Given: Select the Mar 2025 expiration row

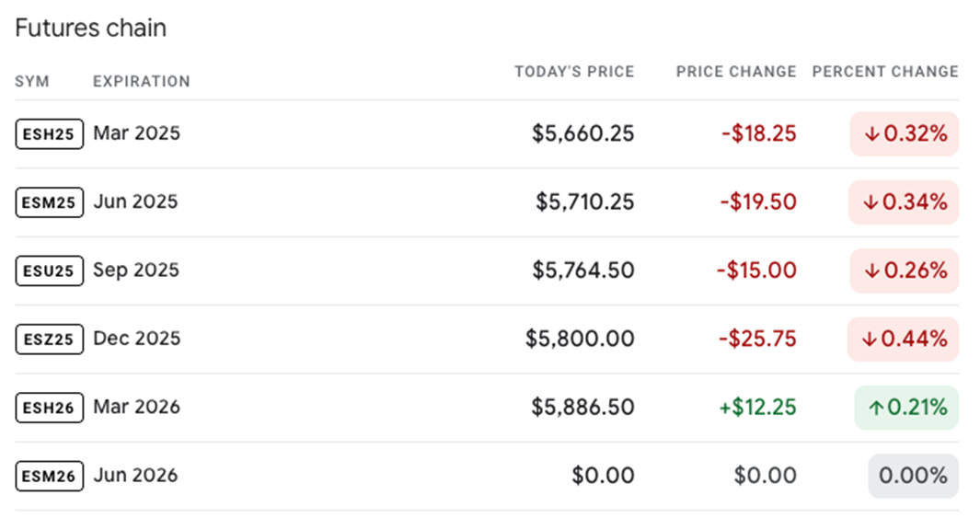Looking at the screenshot, I should [x=136, y=133].
